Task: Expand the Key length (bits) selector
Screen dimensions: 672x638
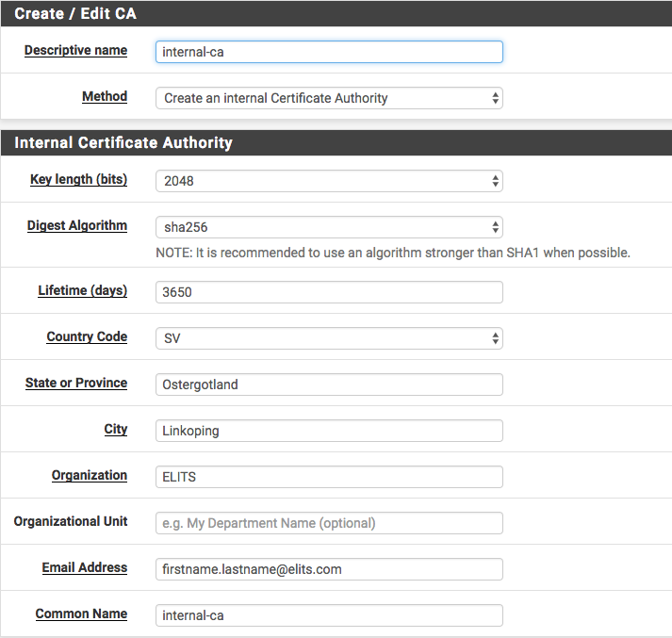Action: (328, 181)
